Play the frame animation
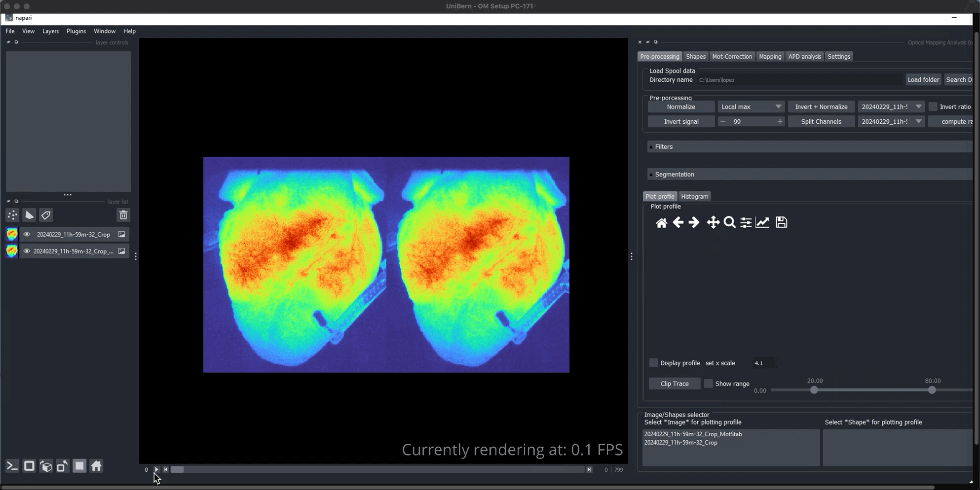Viewport: 980px width, 490px height. click(156, 470)
